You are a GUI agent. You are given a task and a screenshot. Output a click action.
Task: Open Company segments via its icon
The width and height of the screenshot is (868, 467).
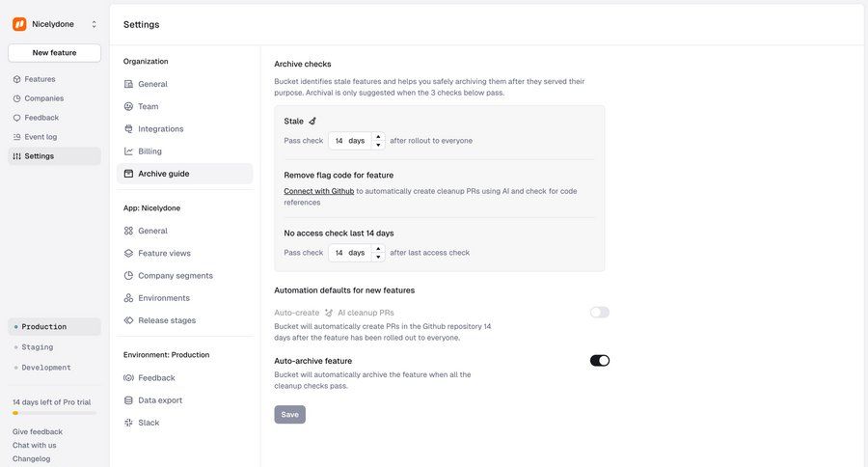point(128,276)
